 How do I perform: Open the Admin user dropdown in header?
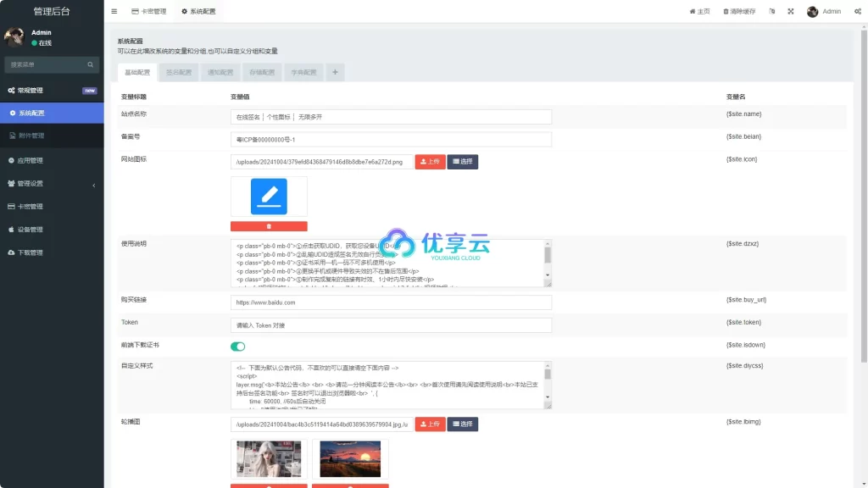point(824,12)
